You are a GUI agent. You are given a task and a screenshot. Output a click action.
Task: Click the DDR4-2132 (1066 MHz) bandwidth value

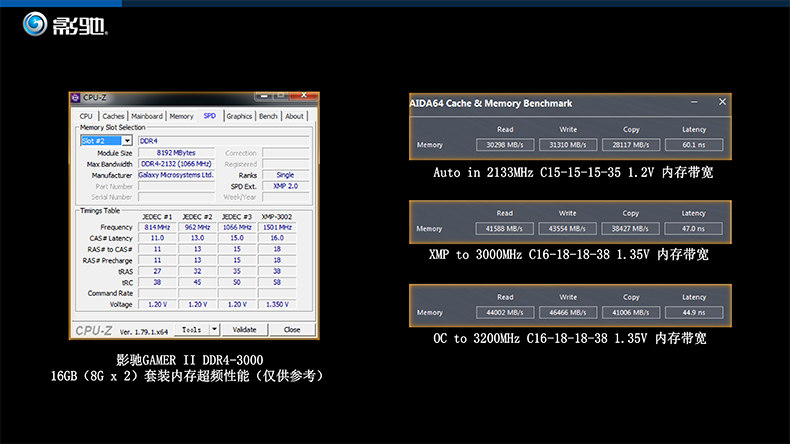tap(176, 164)
